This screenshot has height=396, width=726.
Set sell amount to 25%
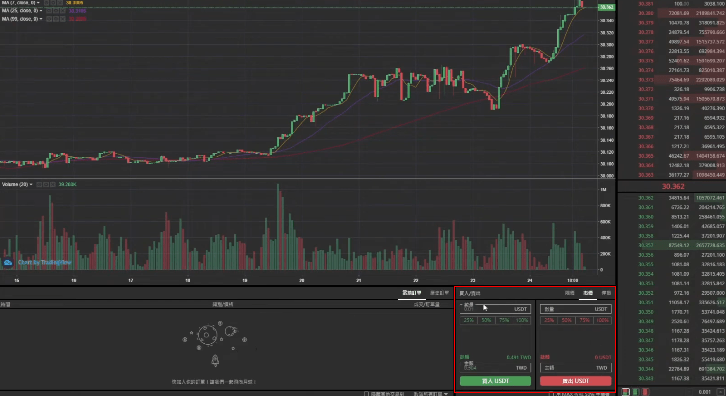coord(549,320)
